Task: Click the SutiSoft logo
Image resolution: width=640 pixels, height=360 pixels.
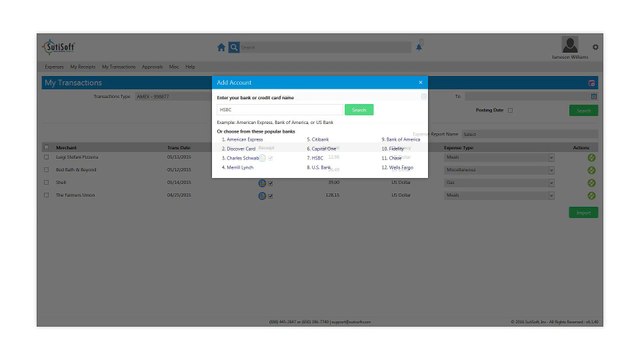Action: (x=59, y=47)
